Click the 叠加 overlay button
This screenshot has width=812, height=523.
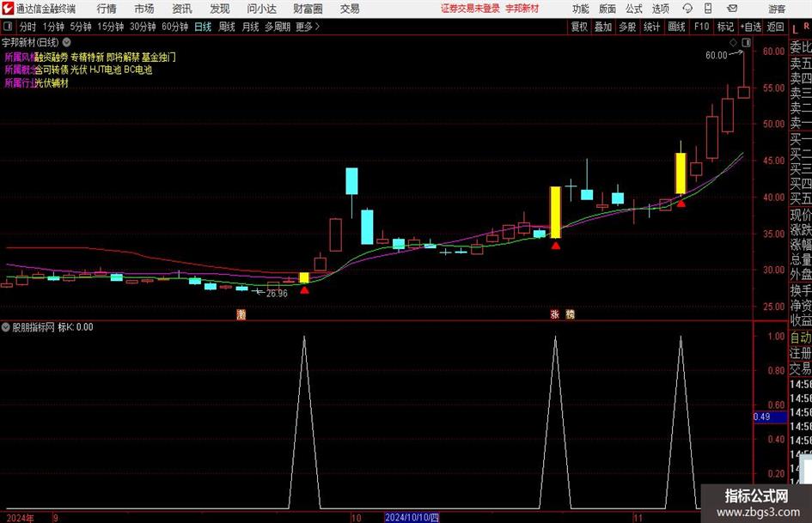point(603,27)
